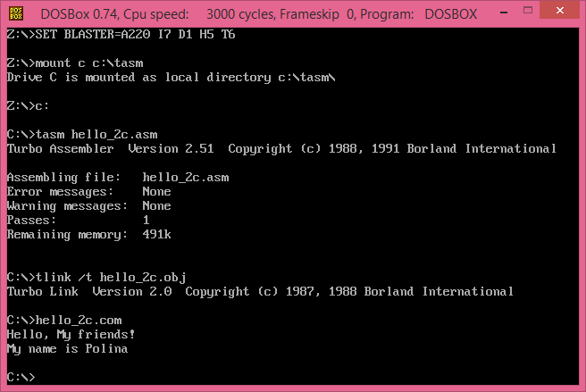The image size is (586, 392).
Task: Click the 'Remaining memory: 491k' line
Action: tap(89, 235)
